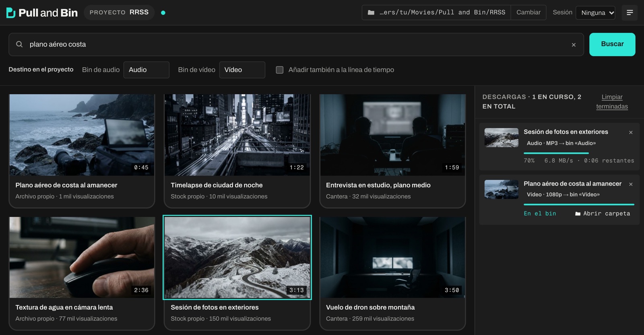Viewport: 644px width, 335px height.
Task: Click 'Cantera · 32 mil visualizaciones' text
Action: point(368,196)
